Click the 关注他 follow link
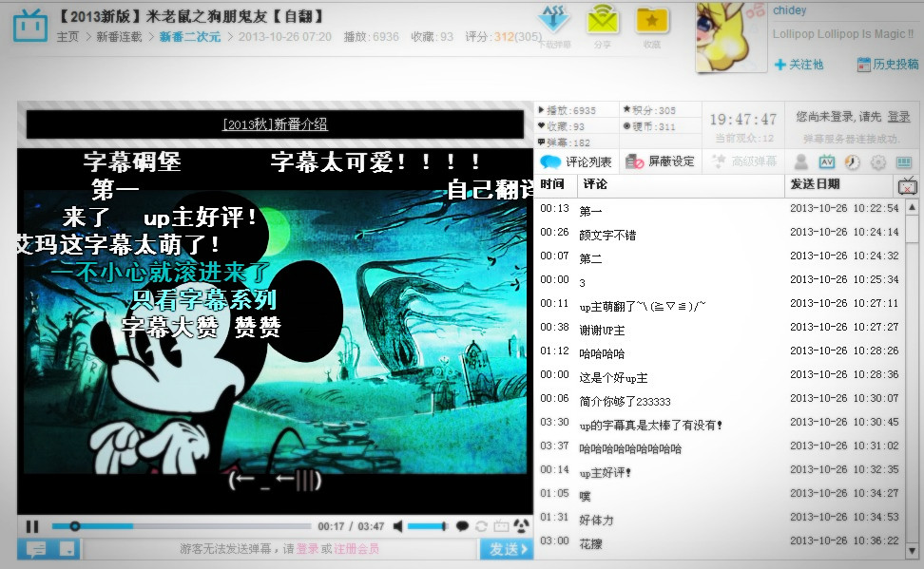 click(799, 65)
